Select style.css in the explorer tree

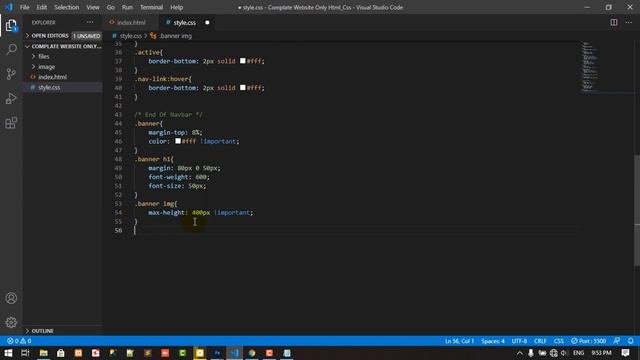point(49,87)
